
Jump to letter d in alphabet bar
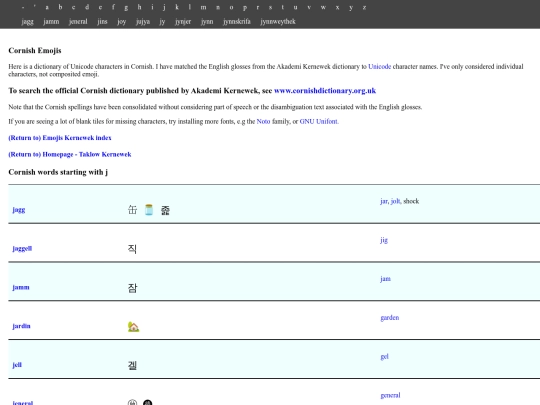[x=87, y=7]
